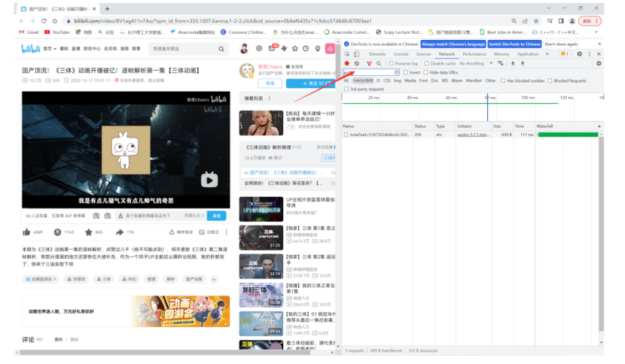Check the Invert filter checkbox
The width and height of the screenshot is (625, 364).
(x=406, y=72)
